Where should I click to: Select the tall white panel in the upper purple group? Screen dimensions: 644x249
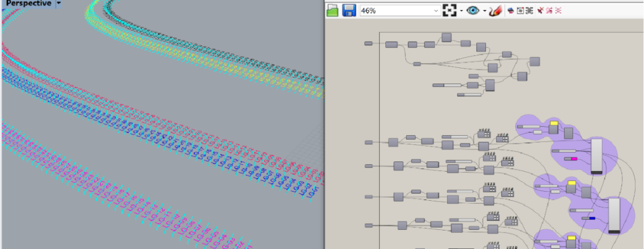[x=596, y=155]
